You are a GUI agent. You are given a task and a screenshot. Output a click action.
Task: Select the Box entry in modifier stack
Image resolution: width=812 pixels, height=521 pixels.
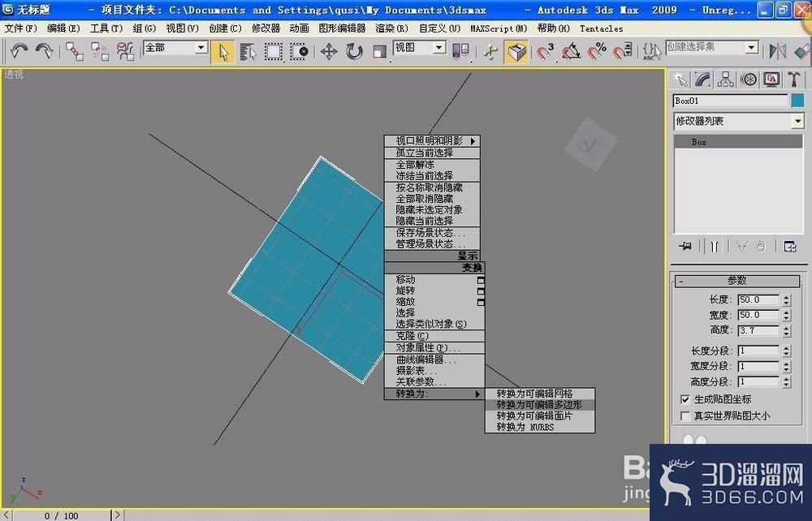click(738, 142)
